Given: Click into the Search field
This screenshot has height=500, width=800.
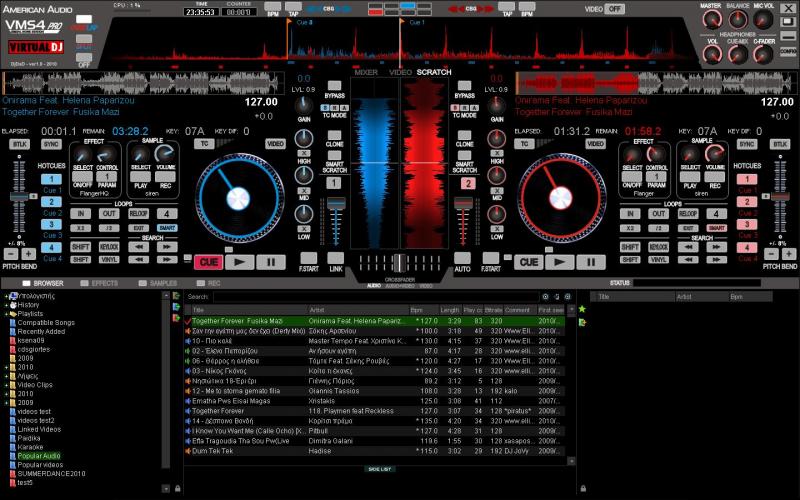Looking at the screenshot, I should click(x=376, y=297).
